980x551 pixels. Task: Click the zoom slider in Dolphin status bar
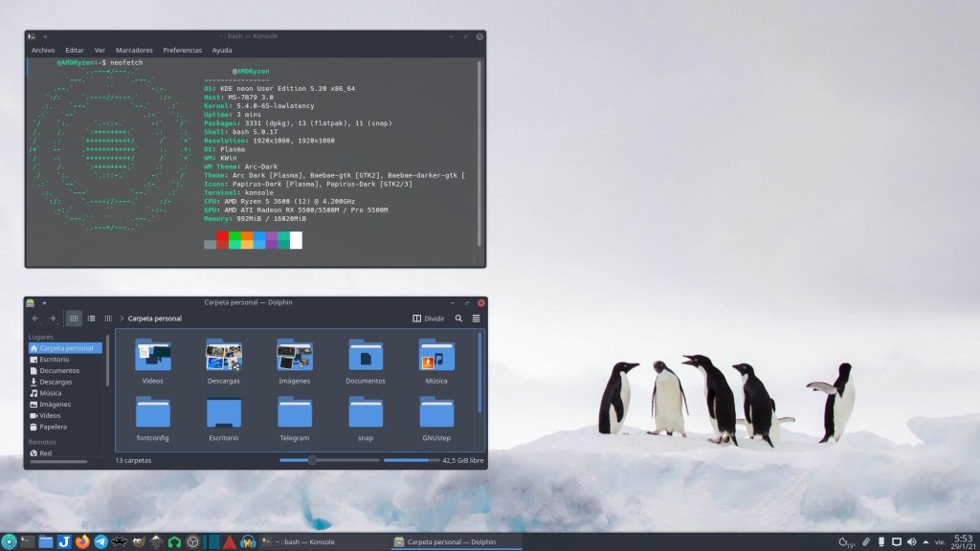tap(312, 461)
